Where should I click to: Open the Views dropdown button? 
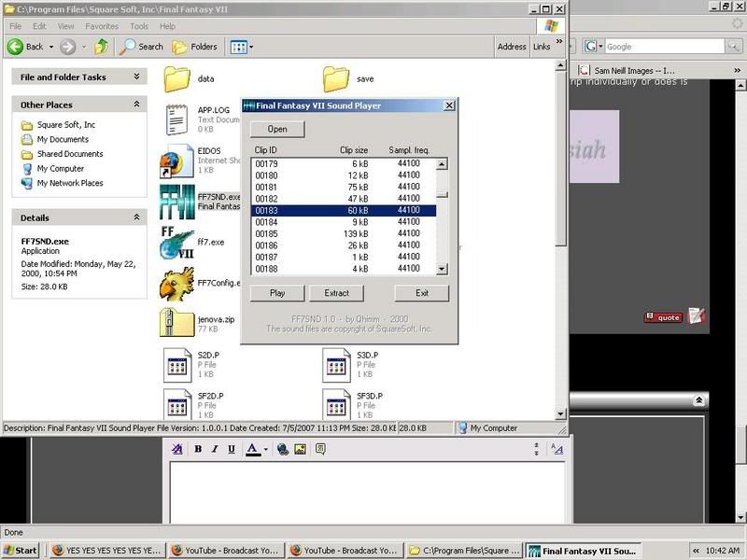[x=242, y=47]
